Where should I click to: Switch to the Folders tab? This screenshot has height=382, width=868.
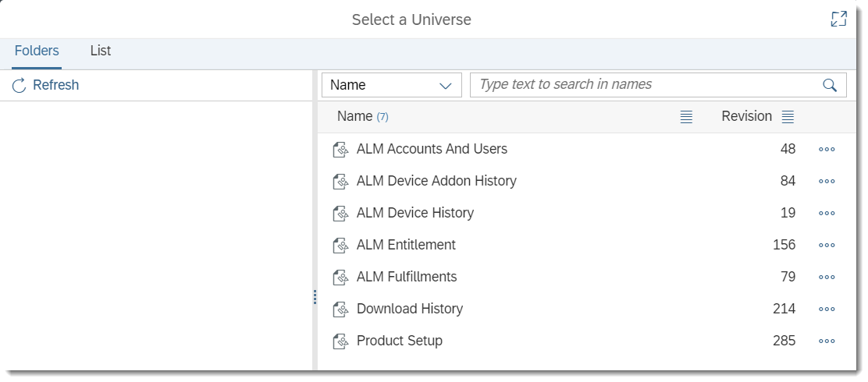coord(37,51)
